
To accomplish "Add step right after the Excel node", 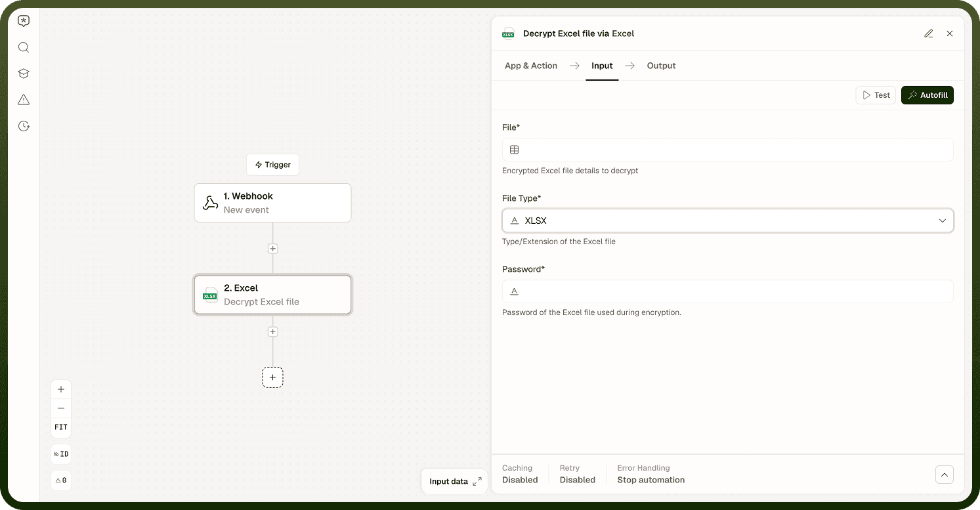I will coord(273,332).
